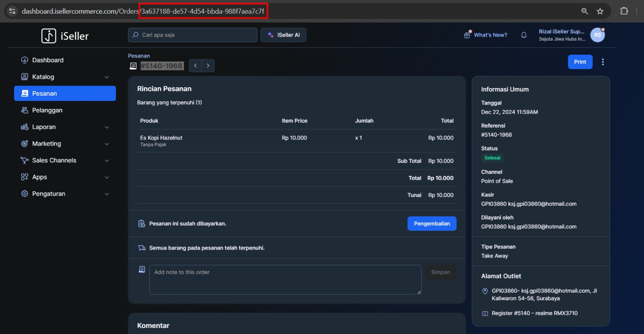Open the iSeller AI assistant

(x=283, y=35)
